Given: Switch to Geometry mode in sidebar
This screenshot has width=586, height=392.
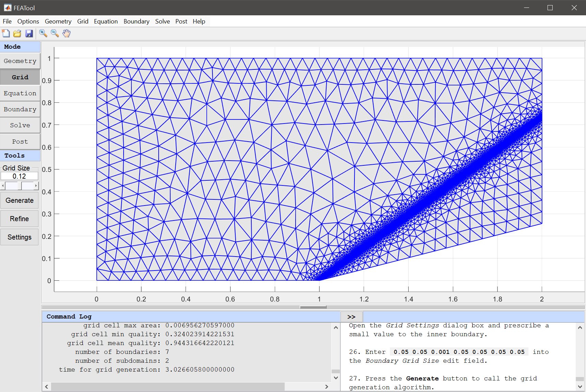Looking at the screenshot, I should pos(20,61).
